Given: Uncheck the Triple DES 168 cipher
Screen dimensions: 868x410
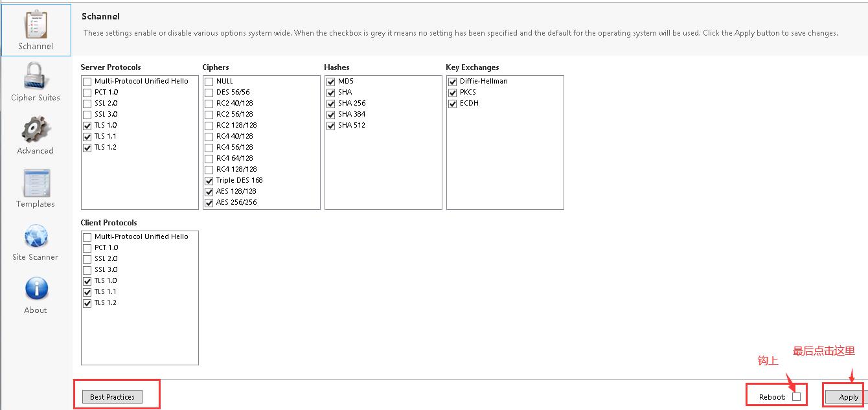Looking at the screenshot, I should (209, 181).
